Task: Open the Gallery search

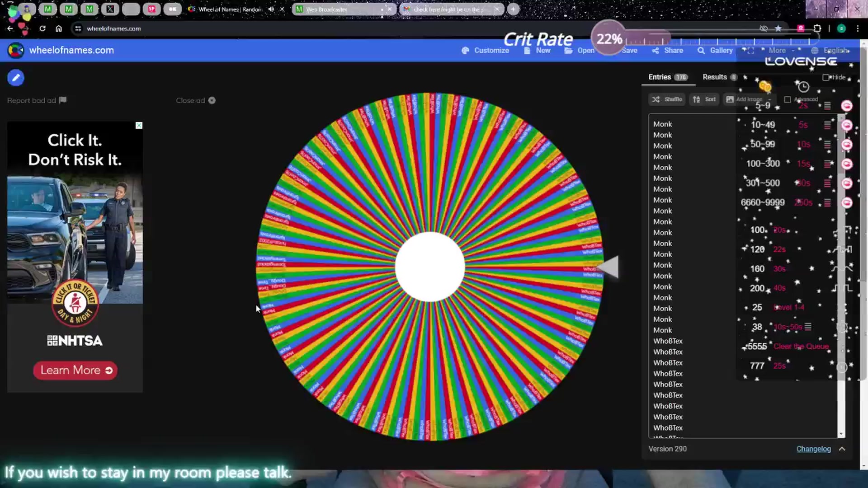Action: point(715,51)
